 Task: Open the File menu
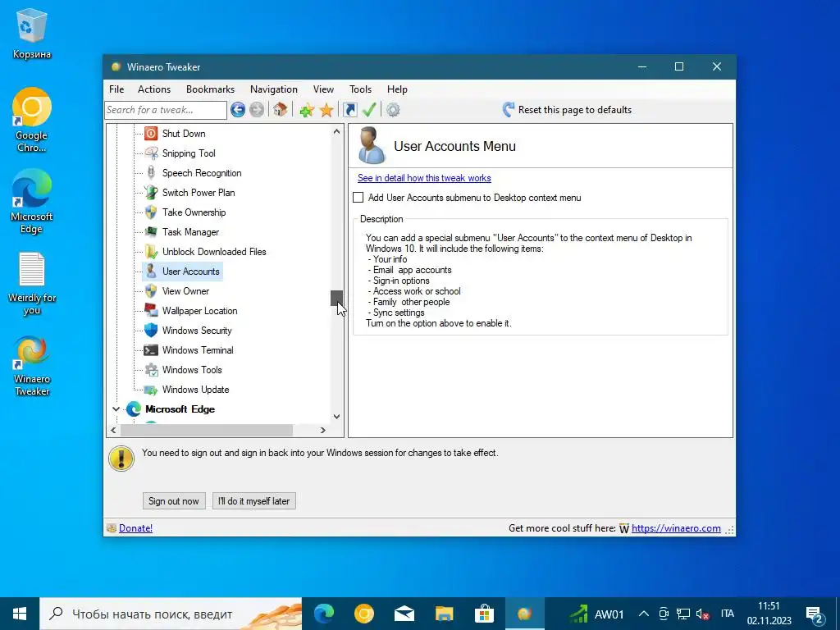116,89
